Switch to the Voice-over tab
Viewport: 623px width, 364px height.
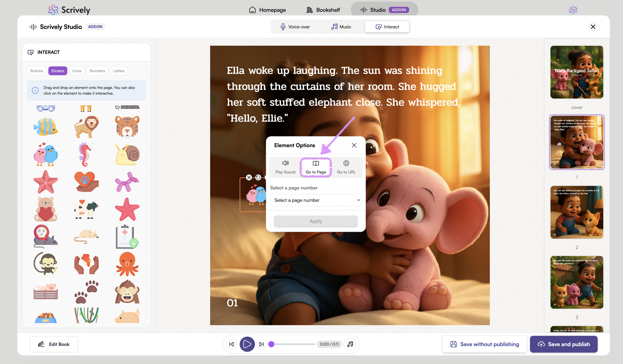point(295,27)
